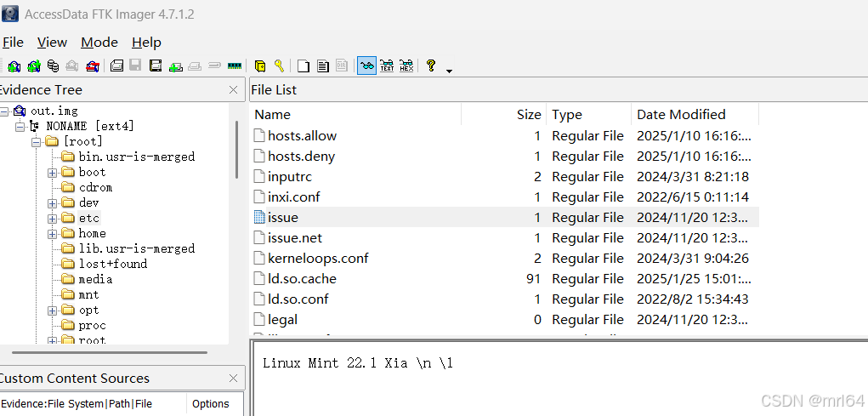The image size is (868, 416).
Task: Collapse the out.img tree node
Action: (4, 111)
